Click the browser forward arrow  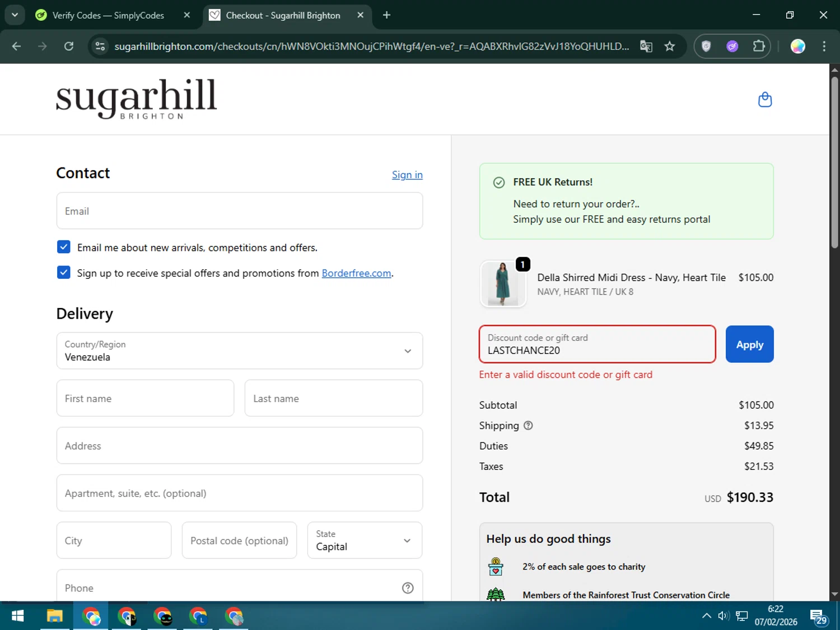(x=43, y=46)
